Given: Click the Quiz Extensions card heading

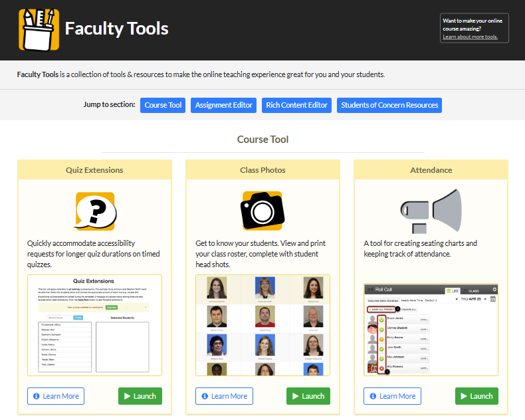Looking at the screenshot, I should tap(94, 170).
